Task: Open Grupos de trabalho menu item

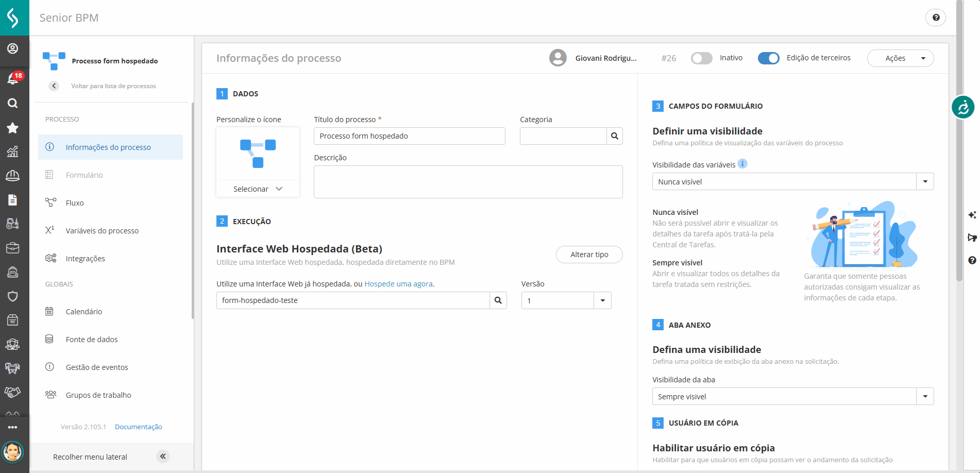Action: click(x=110, y=395)
